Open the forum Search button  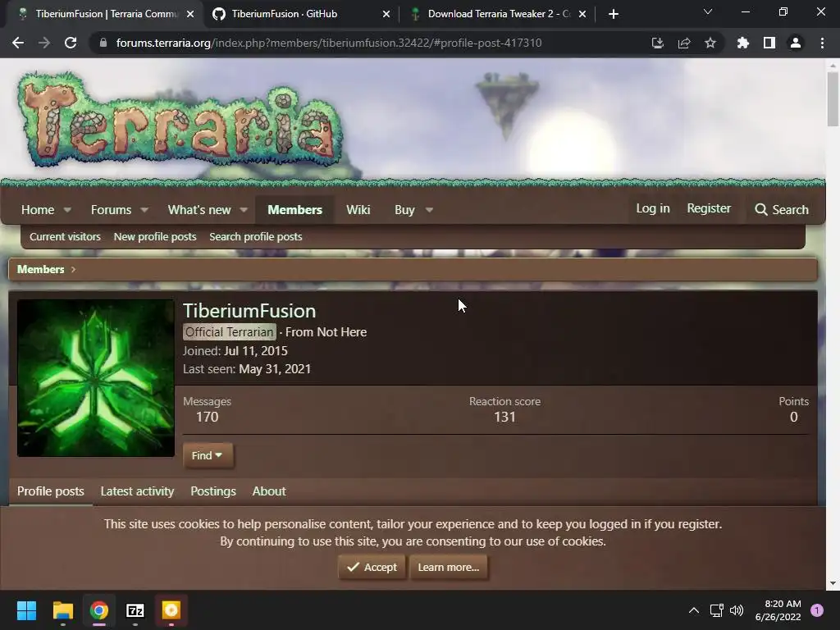point(782,210)
